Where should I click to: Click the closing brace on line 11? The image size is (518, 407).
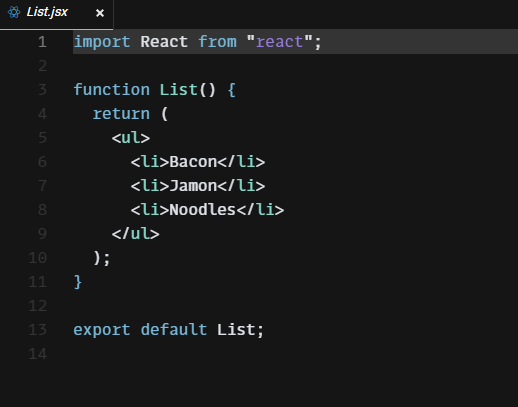tap(78, 282)
